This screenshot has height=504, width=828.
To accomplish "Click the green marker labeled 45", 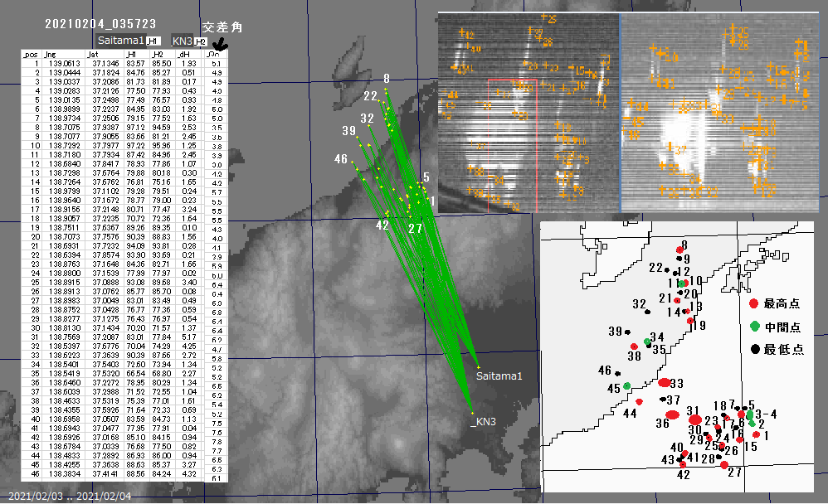I will click(x=627, y=386).
